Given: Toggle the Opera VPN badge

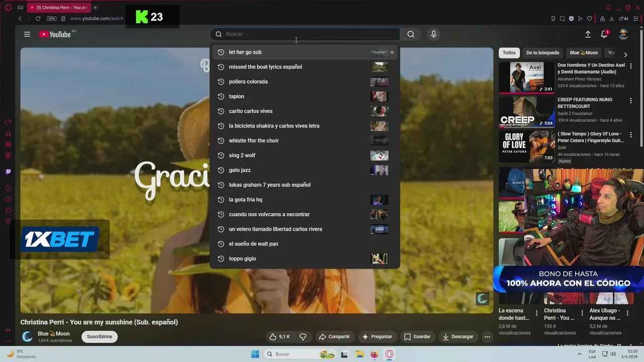Looking at the screenshot, I should point(51,19).
